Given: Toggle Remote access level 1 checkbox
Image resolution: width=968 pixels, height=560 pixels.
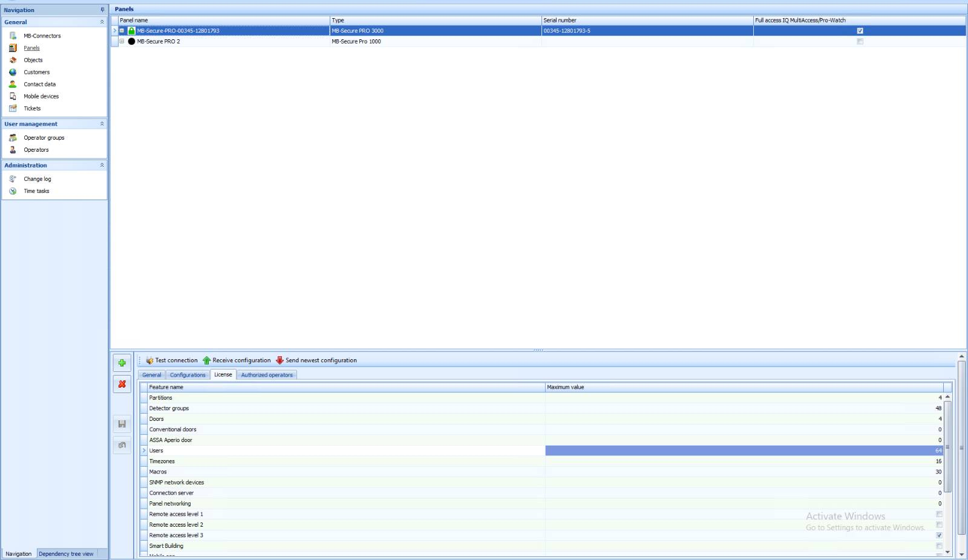Looking at the screenshot, I should [x=939, y=514].
